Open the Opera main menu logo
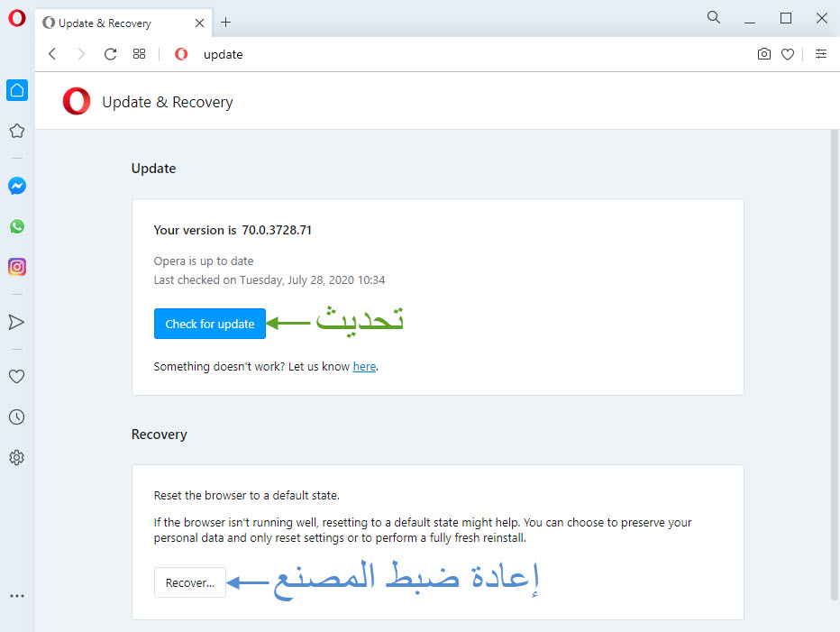This screenshot has height=632, width=840. pos(16,18)
